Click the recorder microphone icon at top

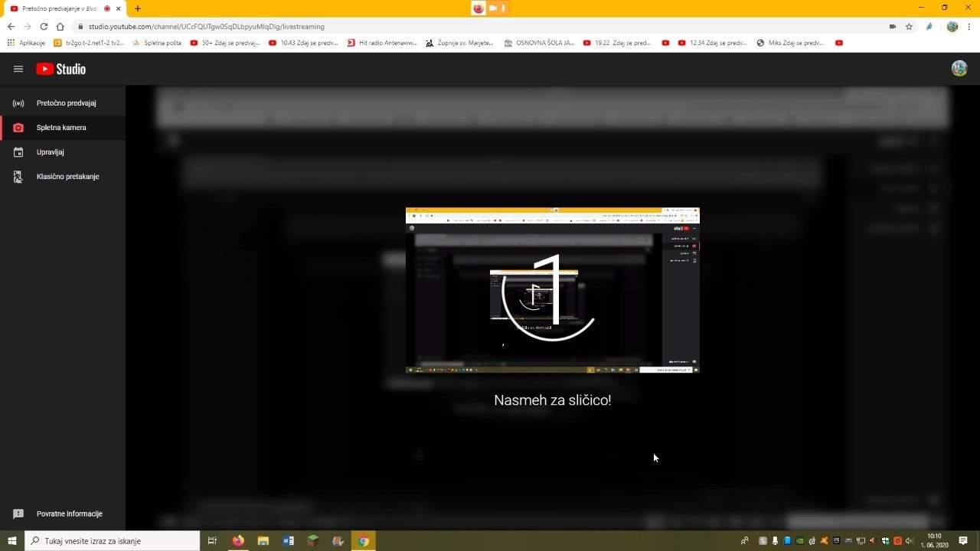pos(504,8)
